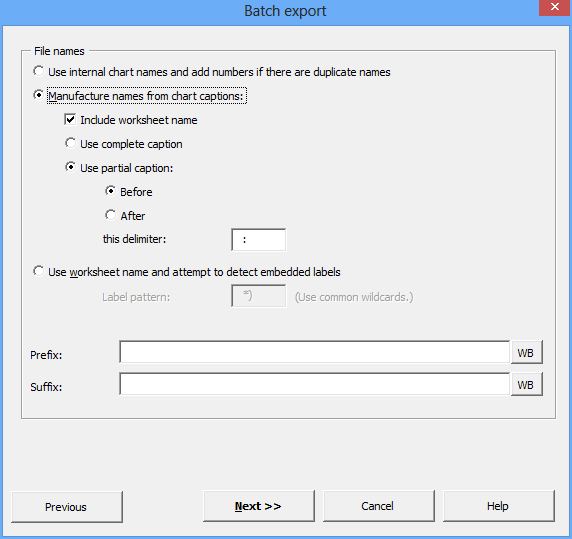
Task: Click the delimiter text field
Action: tap(259, 240)
